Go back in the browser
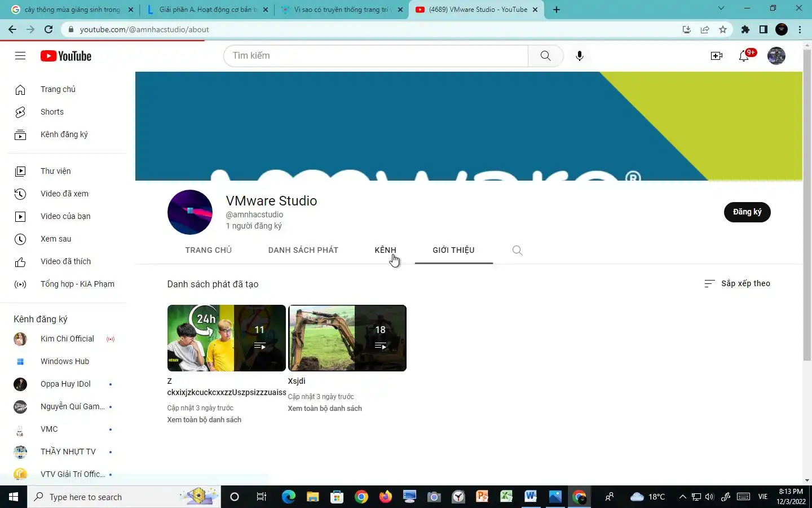The image size is (812, 508). point(12,29)
